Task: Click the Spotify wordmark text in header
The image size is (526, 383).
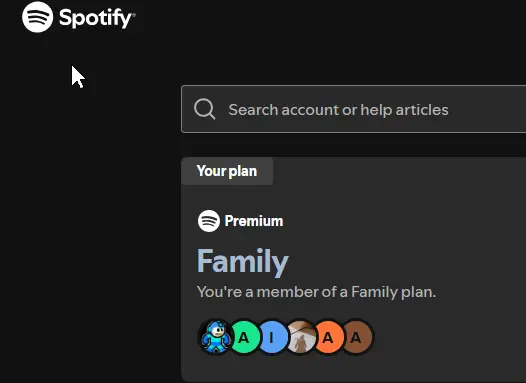Action: [96, 18]
